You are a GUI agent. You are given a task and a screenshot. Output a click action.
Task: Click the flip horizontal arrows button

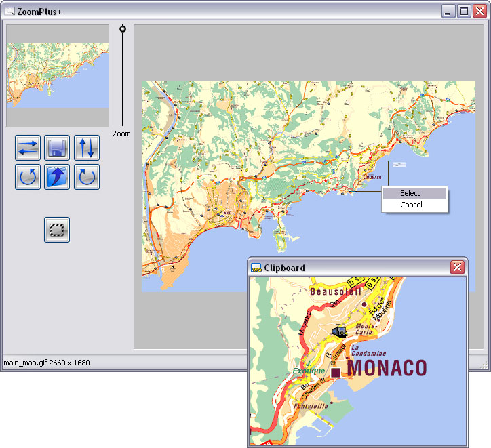tap(28, 147)
